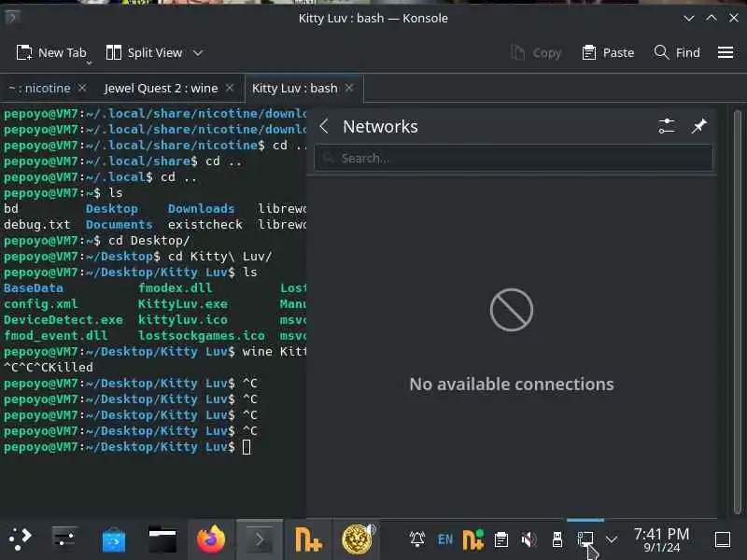The width and height of the screenshot is (747, 560).
Task: Open the application launcher
Action: 21,539
